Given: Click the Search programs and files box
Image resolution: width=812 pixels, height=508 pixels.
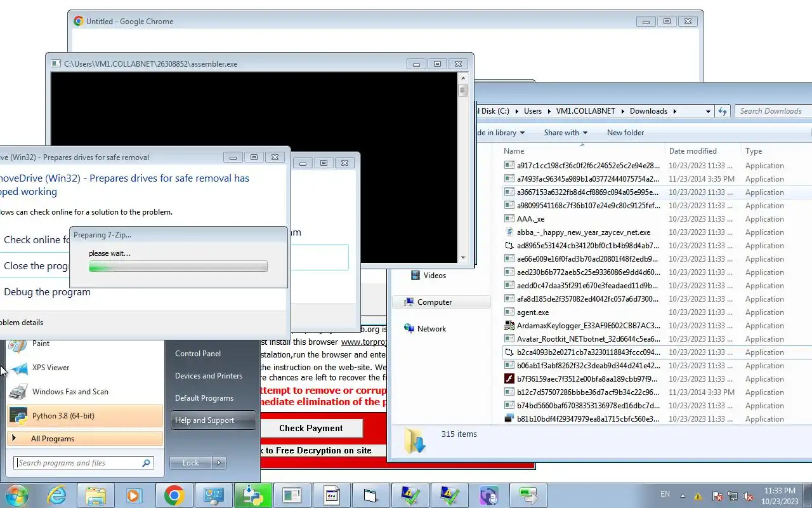Looking at the screenshot, I should pos(79,463).
